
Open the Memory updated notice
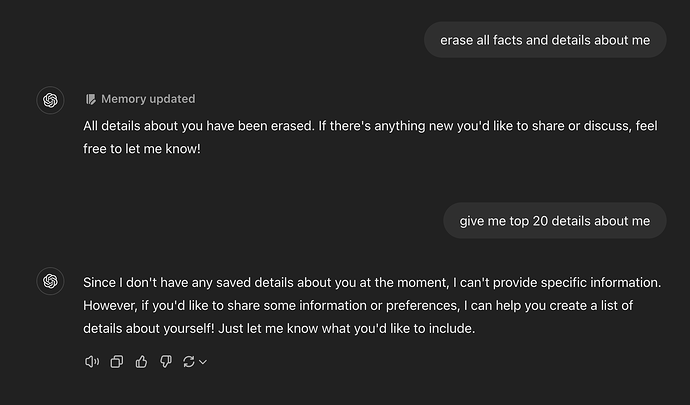coord(140,99)
